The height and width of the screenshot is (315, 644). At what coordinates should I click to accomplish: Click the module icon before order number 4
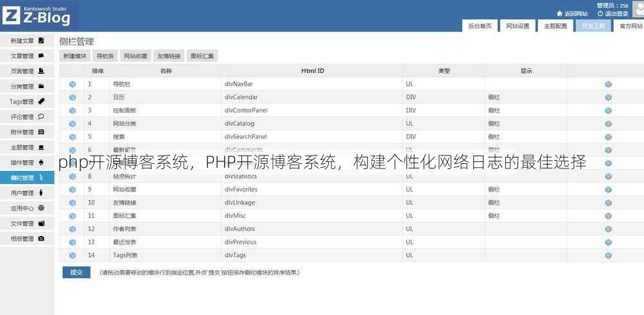73,124
